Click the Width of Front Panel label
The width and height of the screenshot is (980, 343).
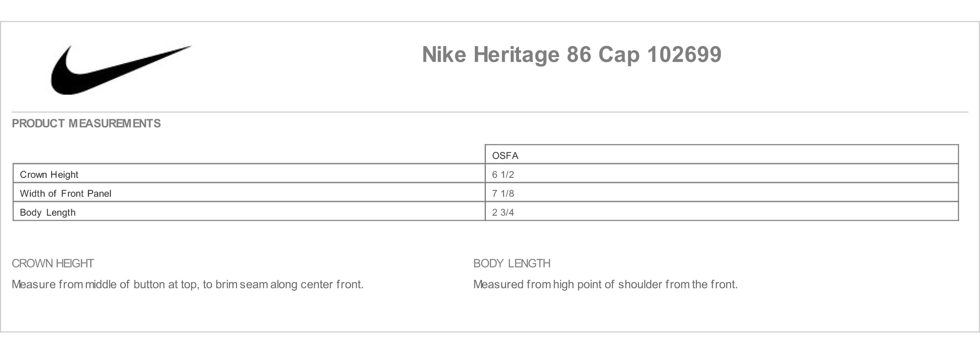(65, 194)
